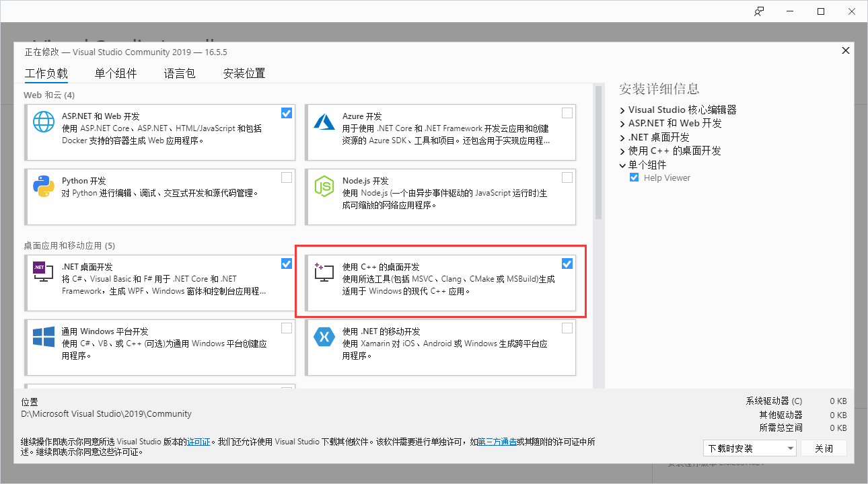868x484 pixels.
Task: Check the Python 开发 workload checkbox
Action: click(x=287, y=177)
